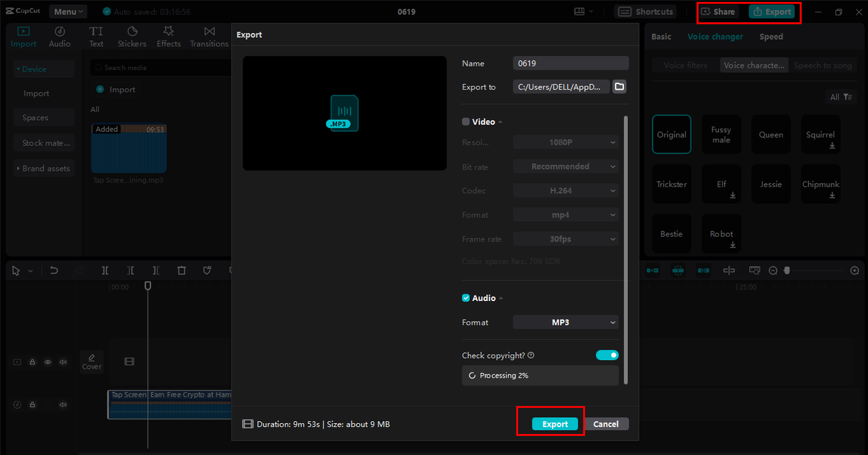The height and width of the screenshot is (455, 868).
Task: Click the Export button in dialog
Action: point(555,424)
